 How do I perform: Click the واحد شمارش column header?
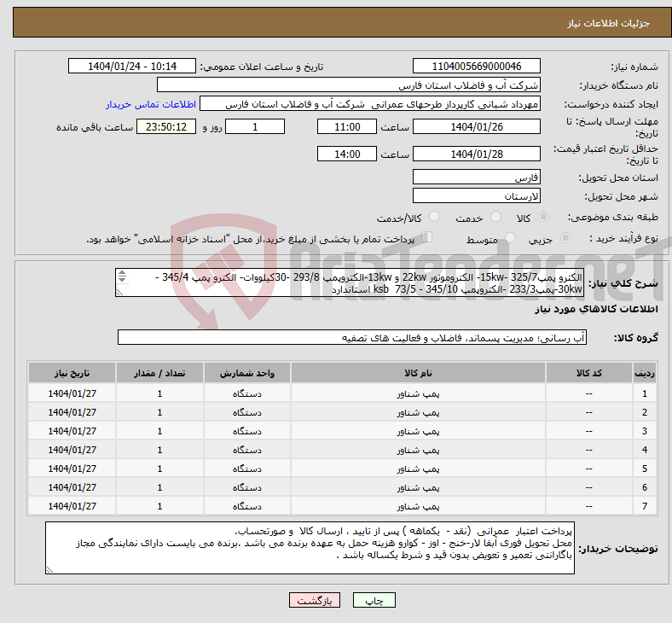(247, 373)
